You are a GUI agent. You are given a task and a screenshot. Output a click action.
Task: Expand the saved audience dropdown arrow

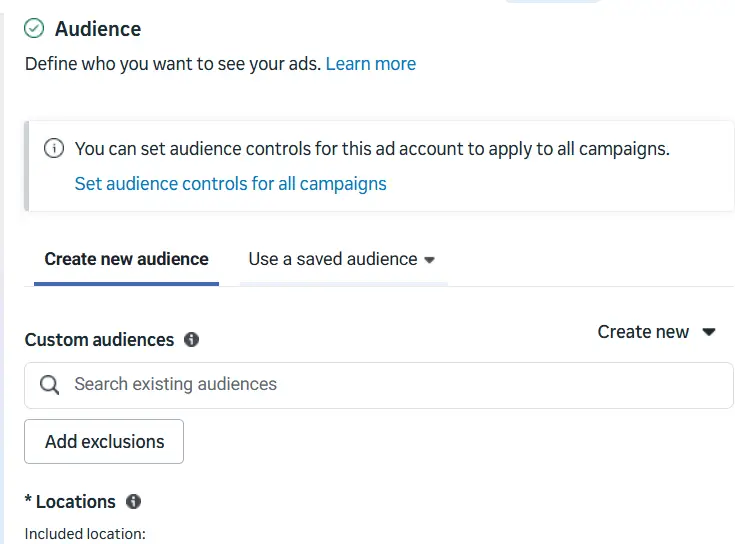pos(430,260)
